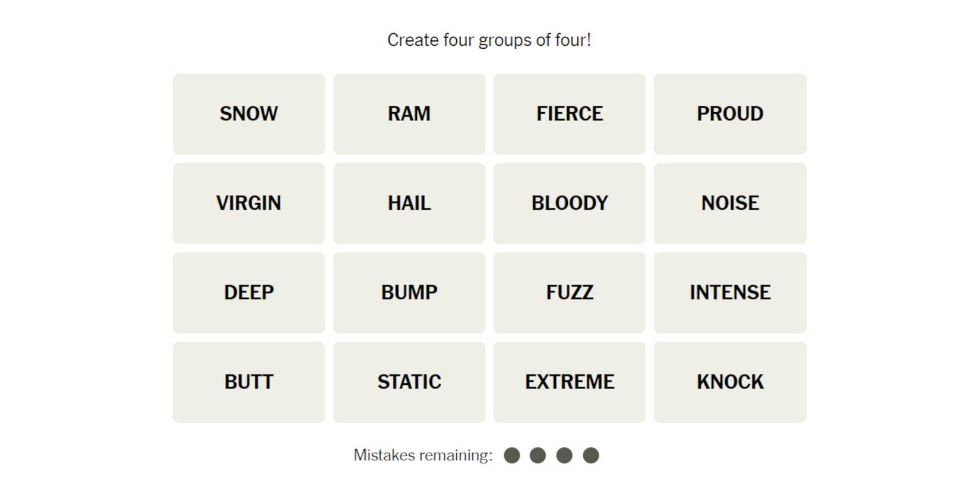The width and height of the screenshot is (980, 490).
Task: Select the SNOW word tile
Action: pos(249,114)
